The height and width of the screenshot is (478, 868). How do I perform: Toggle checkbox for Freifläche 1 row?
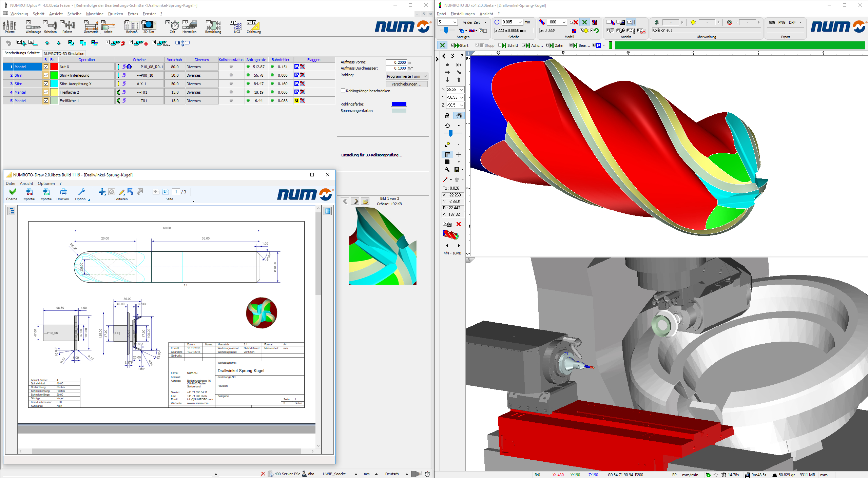(46, 101)
